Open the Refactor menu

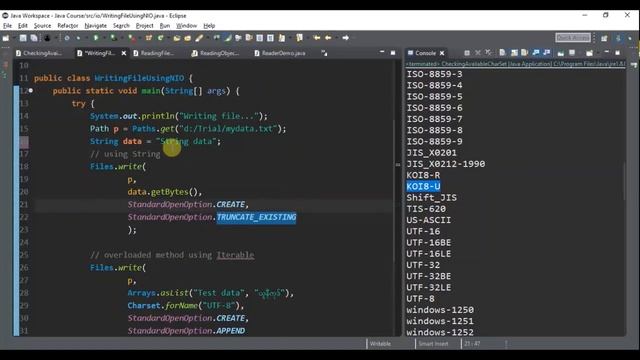pos(67,26)
